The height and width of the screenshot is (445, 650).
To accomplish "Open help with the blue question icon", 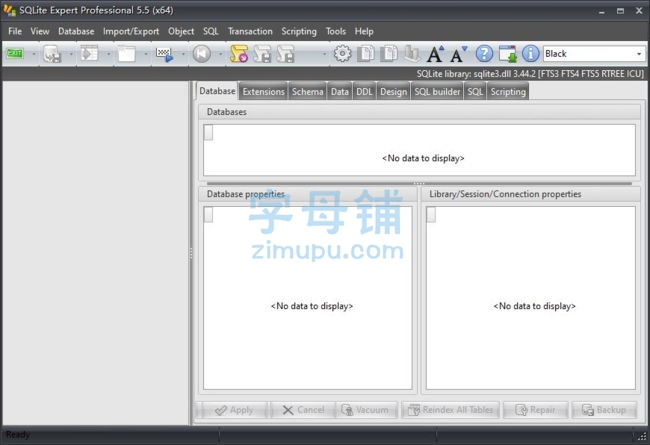I will pos(484,54).
